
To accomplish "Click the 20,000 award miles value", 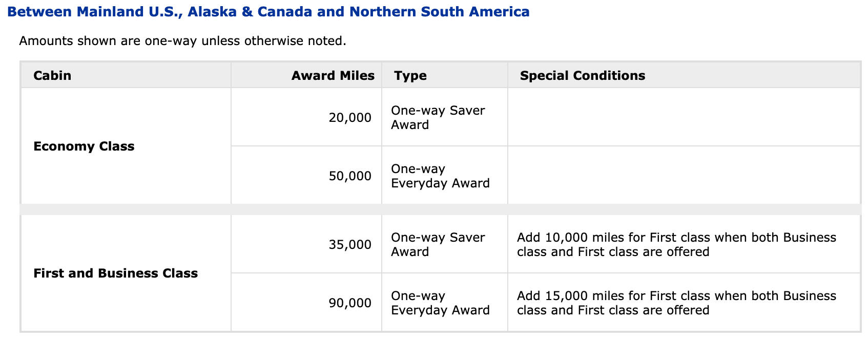I will coord(350,118).
